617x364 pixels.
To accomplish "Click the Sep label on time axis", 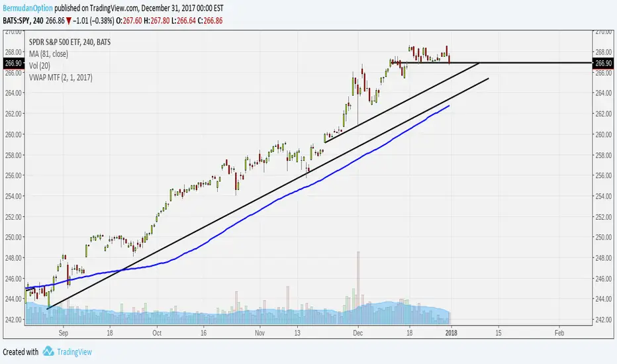I will click(x=64, y=333).
